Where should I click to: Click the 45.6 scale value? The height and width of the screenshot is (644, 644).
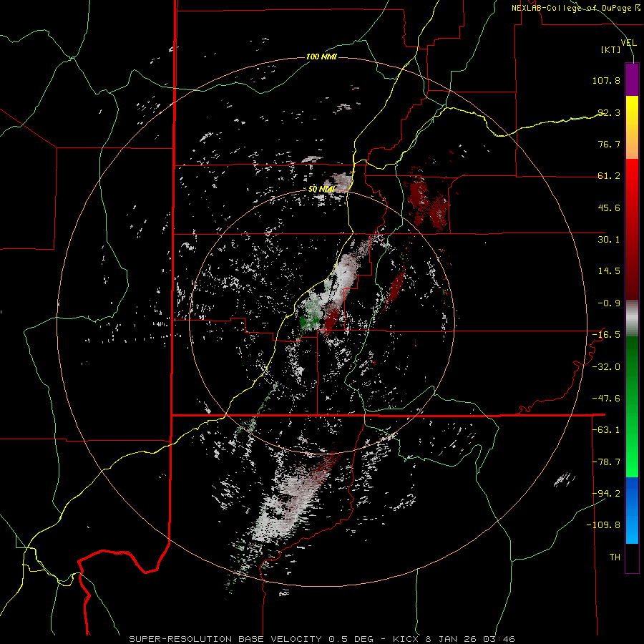609,208
